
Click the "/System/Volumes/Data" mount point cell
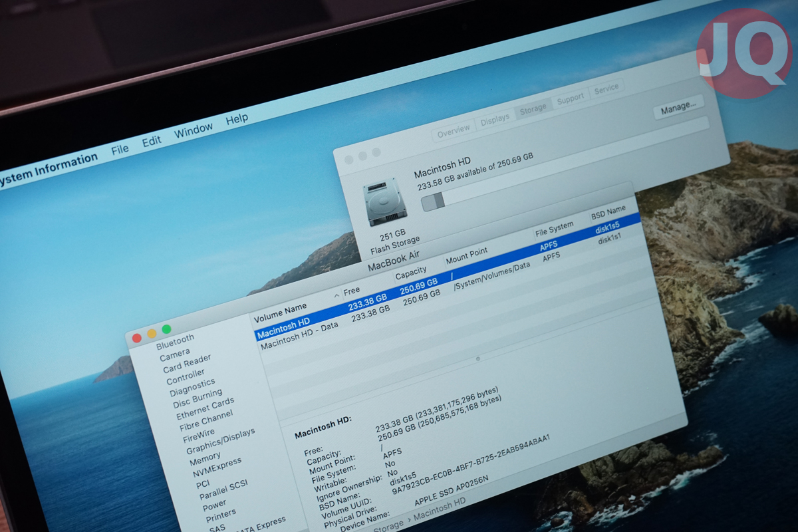(x=491, y=276)
